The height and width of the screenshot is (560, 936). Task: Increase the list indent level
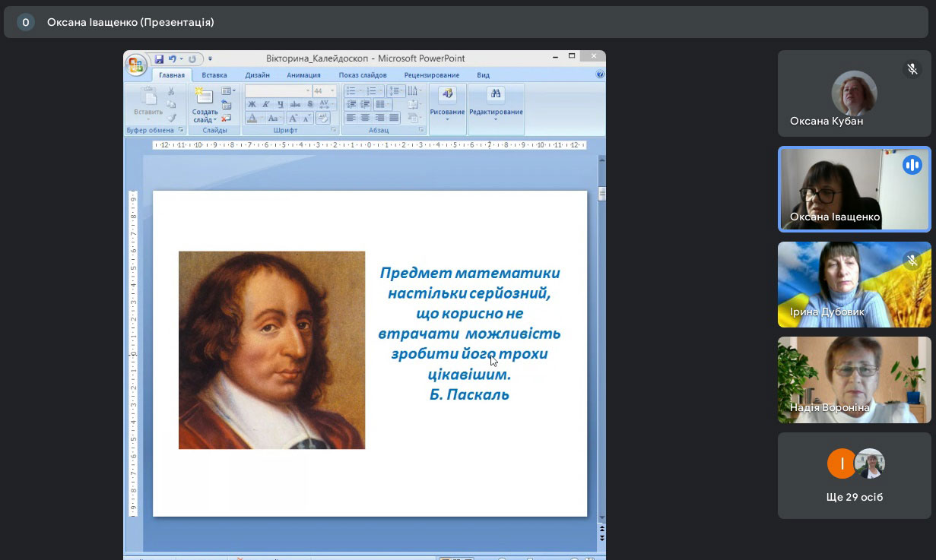(365, 104)
